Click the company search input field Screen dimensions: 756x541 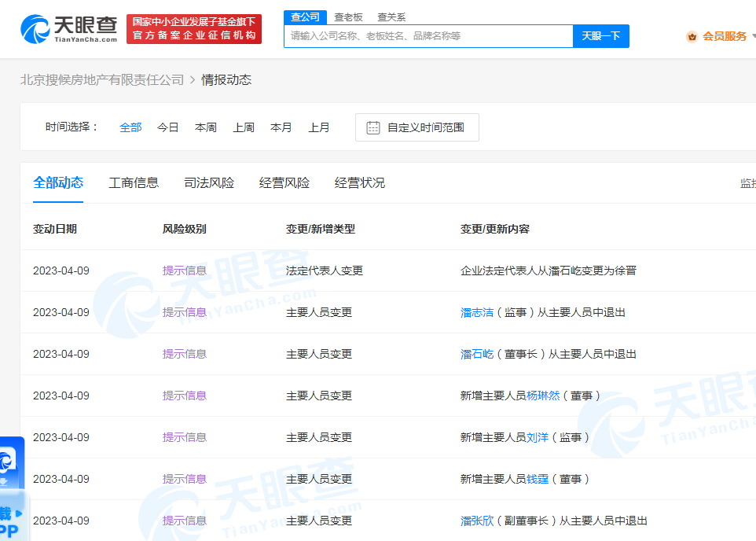click(428, 36)
